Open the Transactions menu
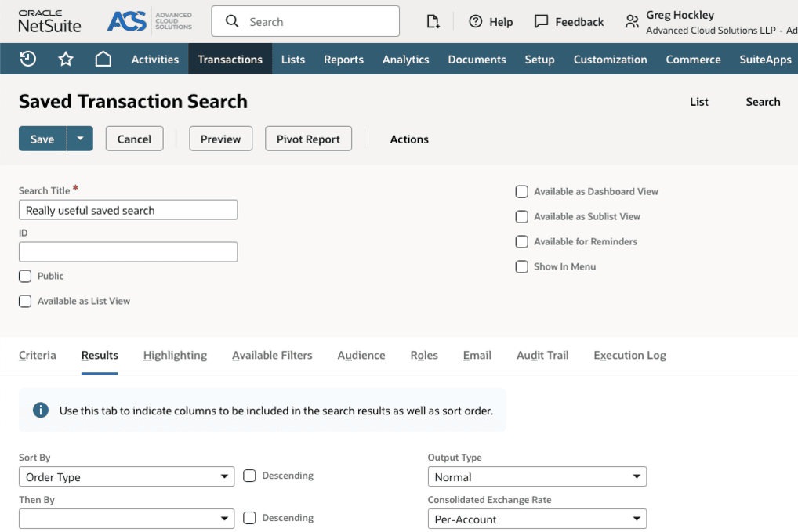The height and width of the screenshot is (532, 798). point(230,59)
